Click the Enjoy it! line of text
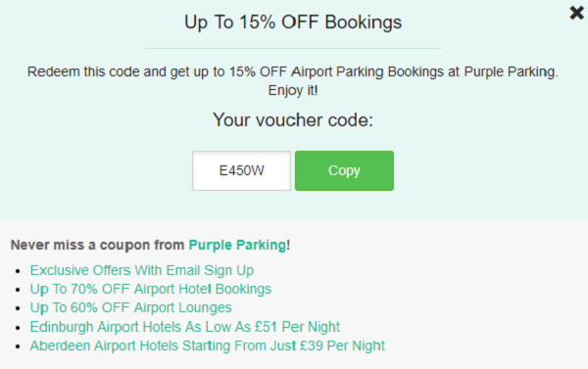The width and height of the screenshot is (588, 369). [293, 91]
